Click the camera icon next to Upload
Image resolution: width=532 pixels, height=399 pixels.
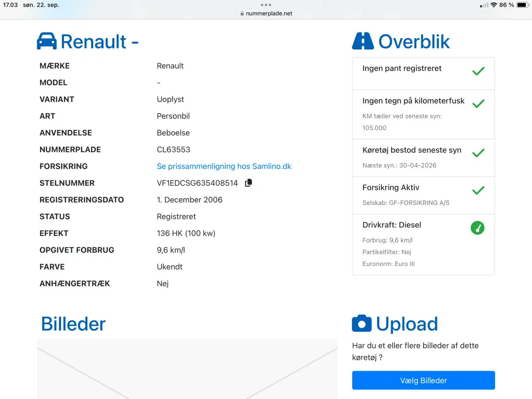362,324
